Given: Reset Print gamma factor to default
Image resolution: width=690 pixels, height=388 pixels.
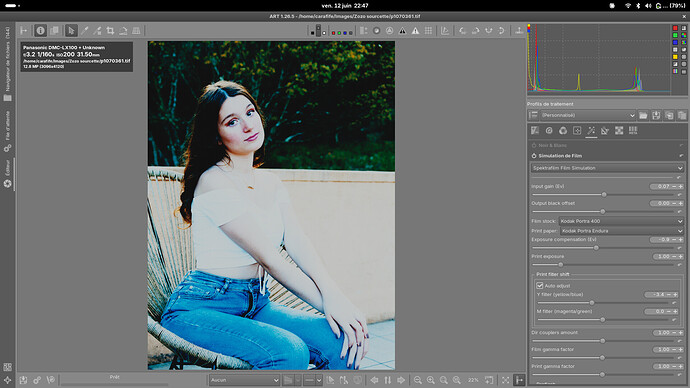Looking at the screenshot, I should [679, 374].
